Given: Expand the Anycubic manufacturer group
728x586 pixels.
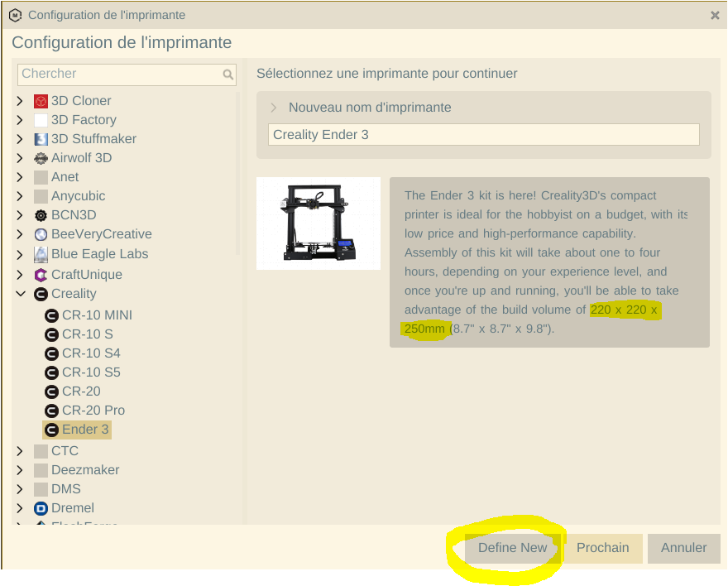Looking at the screenshot, I should click(20, 196).
